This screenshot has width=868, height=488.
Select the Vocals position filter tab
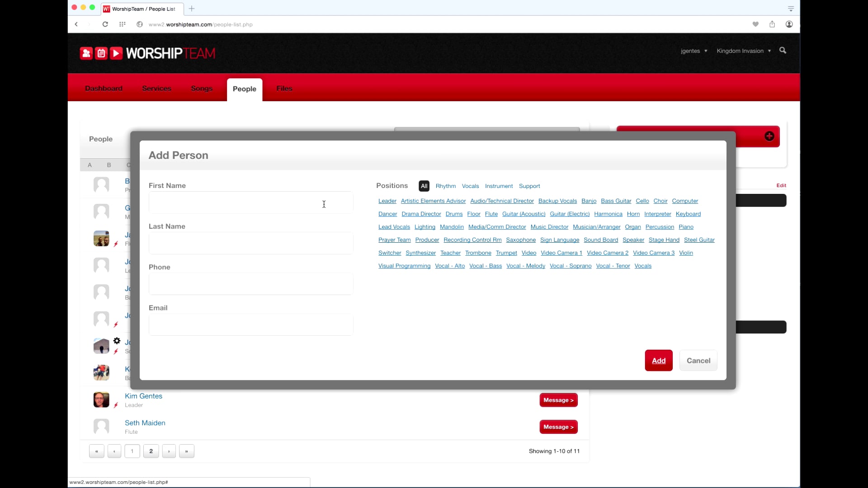tap(470, 185)
